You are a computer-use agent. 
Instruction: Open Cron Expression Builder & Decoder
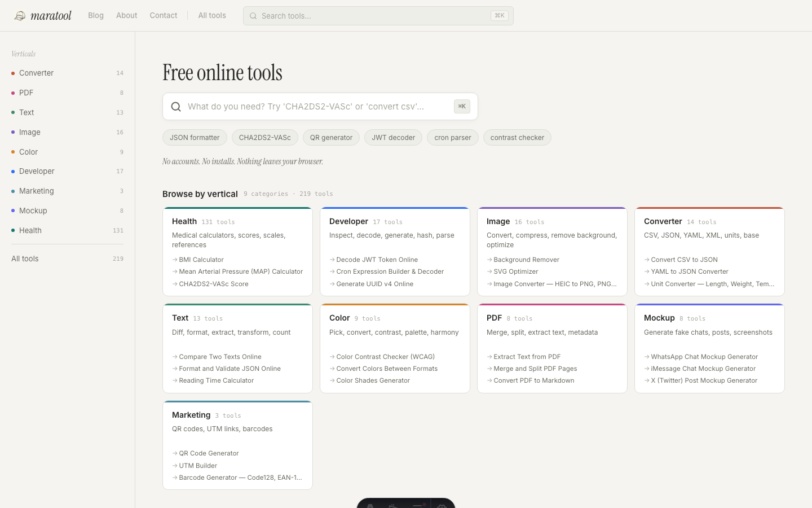(387, 271)
